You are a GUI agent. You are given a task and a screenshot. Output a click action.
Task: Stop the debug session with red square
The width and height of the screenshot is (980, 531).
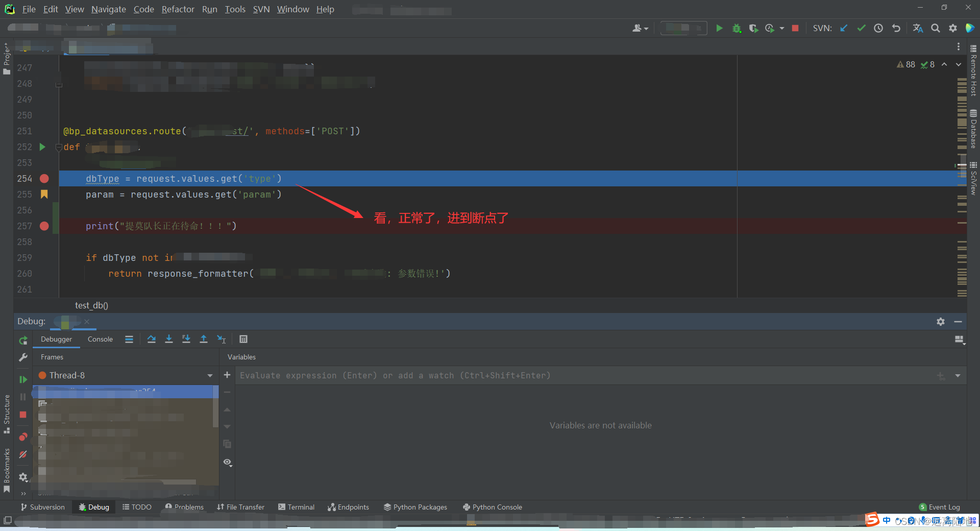(x=23, y=415)
